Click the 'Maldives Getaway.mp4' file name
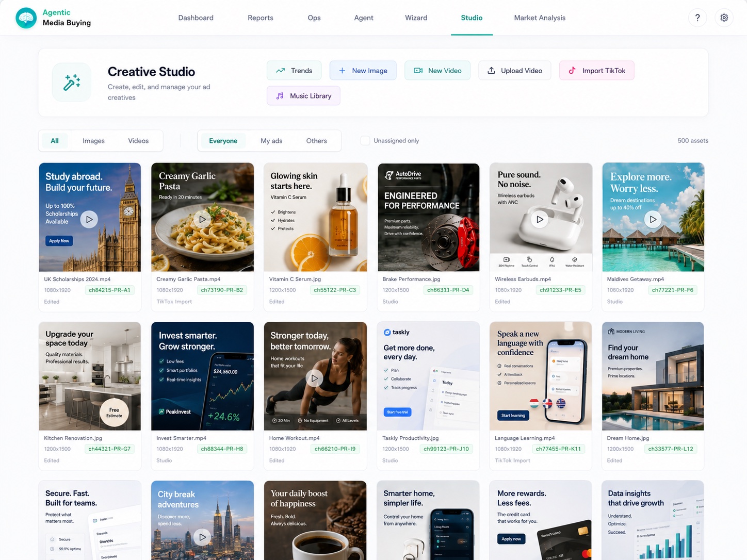This screenshot has height=560, width=747. (636, 279)
